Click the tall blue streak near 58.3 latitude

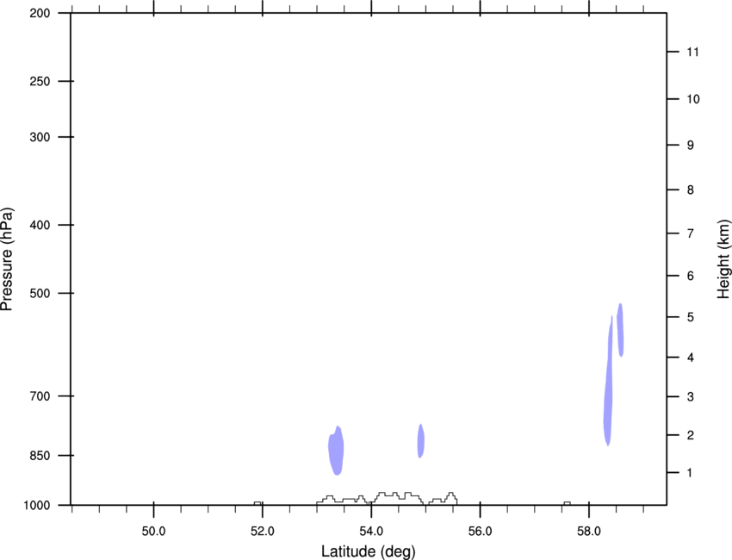[608, 388]
